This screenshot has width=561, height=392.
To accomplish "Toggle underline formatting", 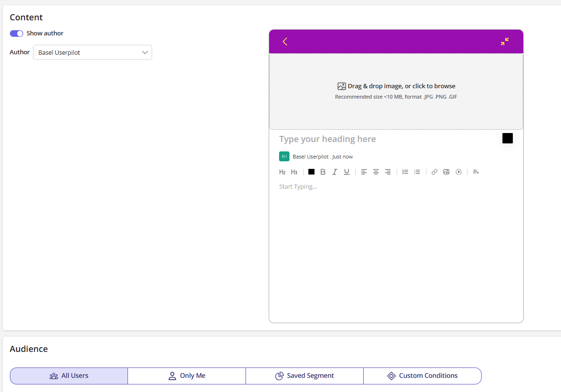I will [x=346, y=172].
